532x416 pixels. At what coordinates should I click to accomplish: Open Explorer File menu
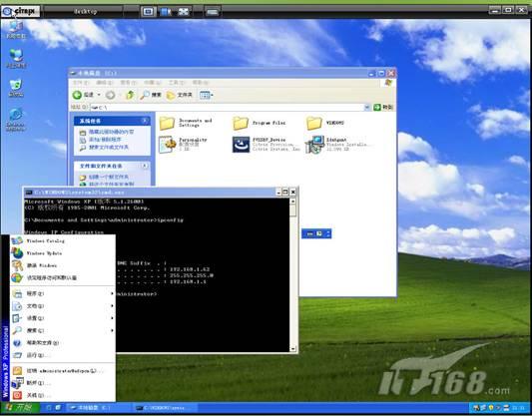click(81, 83)
